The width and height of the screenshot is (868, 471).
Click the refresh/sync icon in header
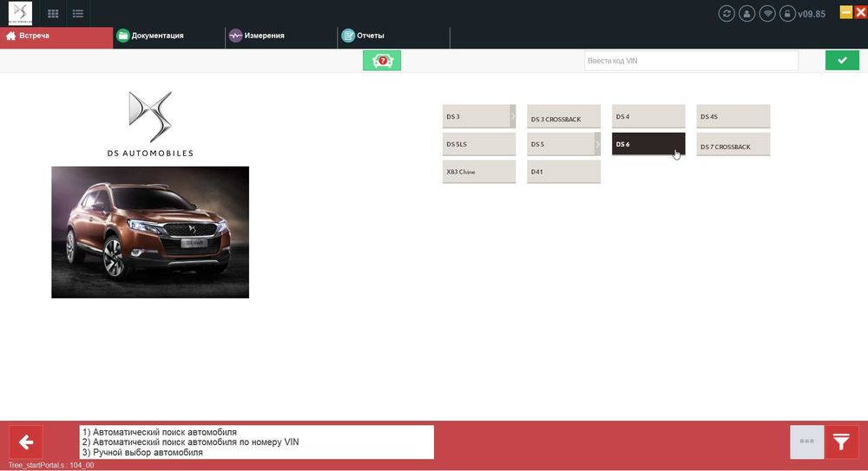[x=727, y=14]
